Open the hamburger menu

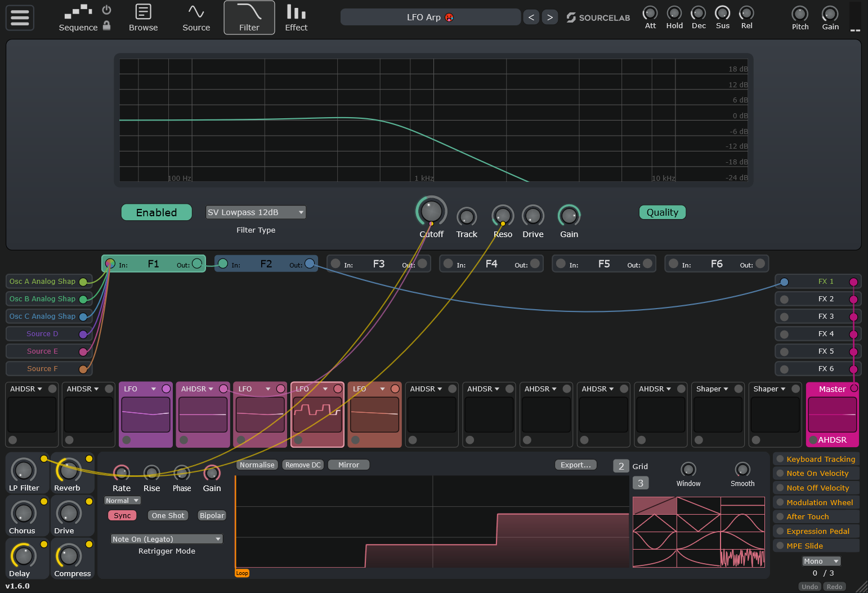click(x=19, y=17)
